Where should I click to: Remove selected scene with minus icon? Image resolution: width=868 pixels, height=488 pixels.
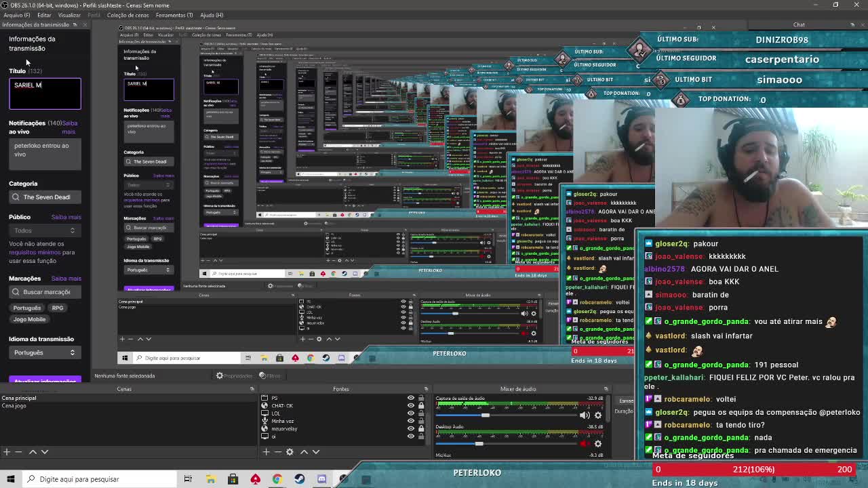click(x=18, y=451)
